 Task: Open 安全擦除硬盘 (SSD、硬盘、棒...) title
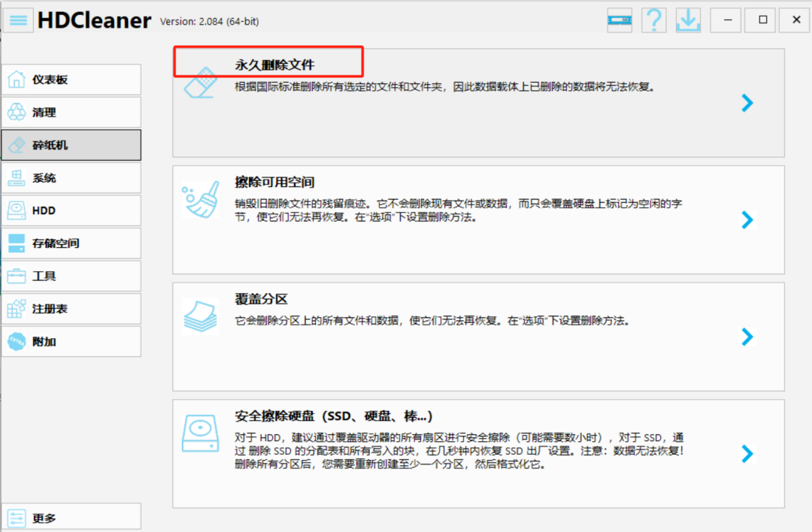tap(334, 416)
